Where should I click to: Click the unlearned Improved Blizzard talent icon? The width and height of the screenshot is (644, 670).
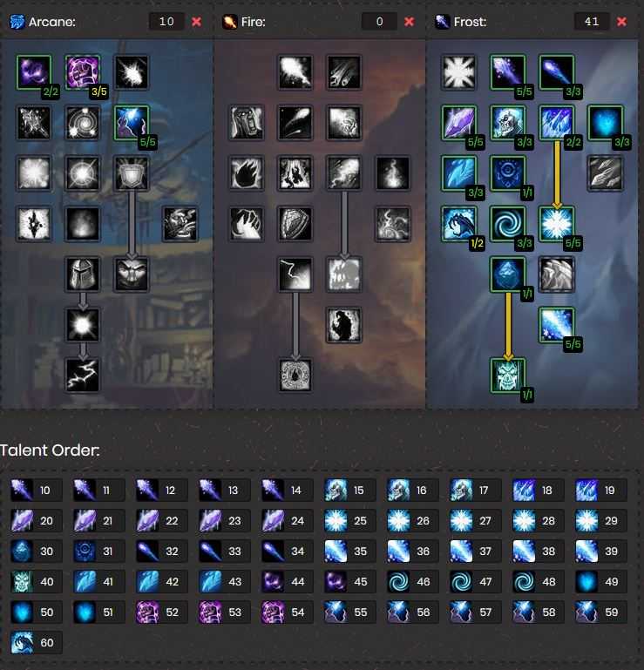[x=605, y=173]
